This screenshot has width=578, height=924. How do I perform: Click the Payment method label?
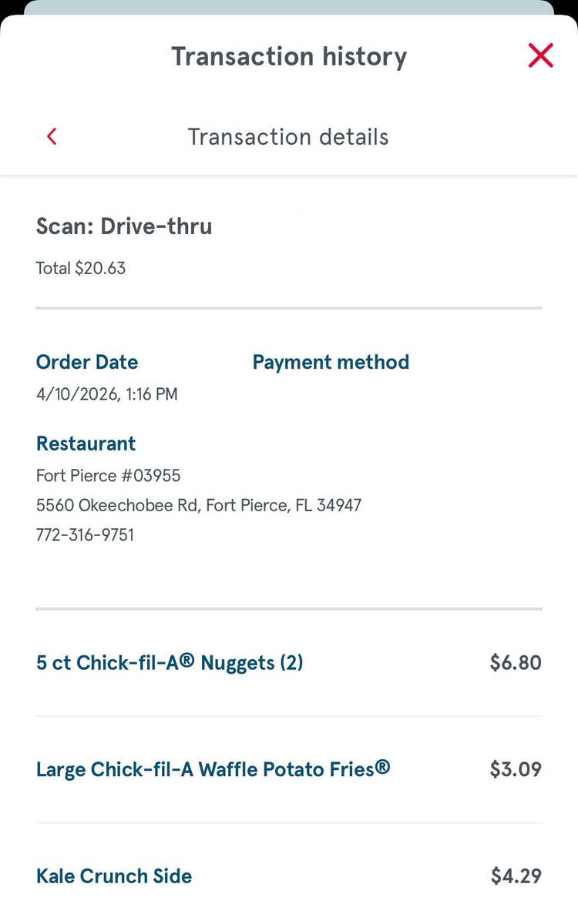click(x=331, y=362)
